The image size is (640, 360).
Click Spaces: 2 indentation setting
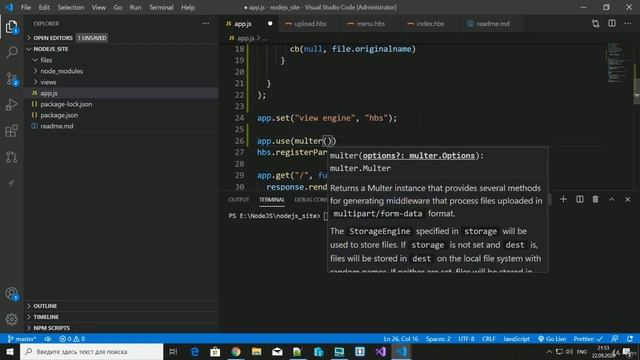[438, 339]
